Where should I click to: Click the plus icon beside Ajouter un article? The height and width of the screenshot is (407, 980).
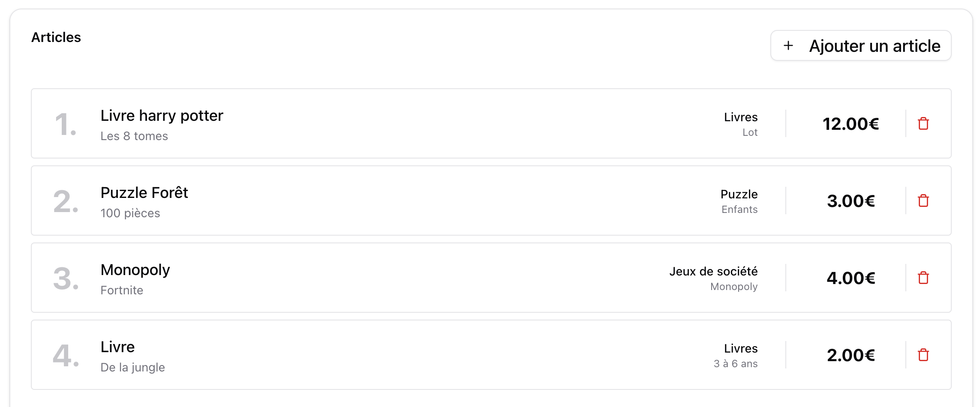pyautogui.click(x=788, y=45)
